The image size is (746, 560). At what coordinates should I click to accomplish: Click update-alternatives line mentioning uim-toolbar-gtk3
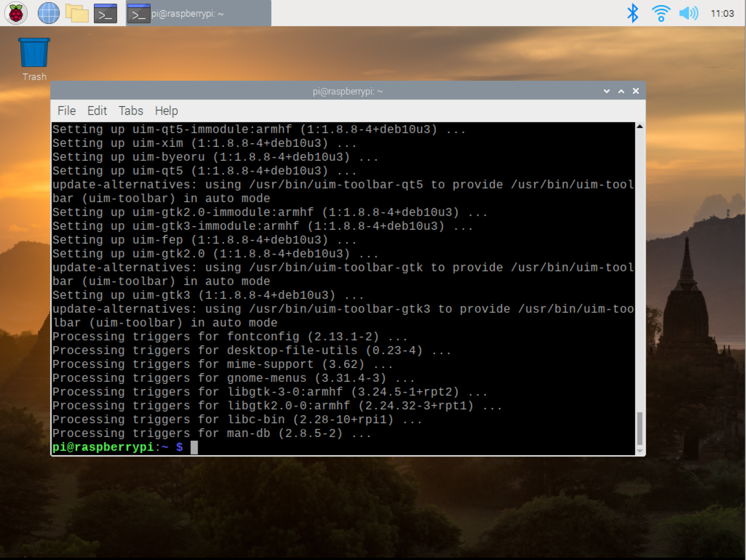coord(343,316)
